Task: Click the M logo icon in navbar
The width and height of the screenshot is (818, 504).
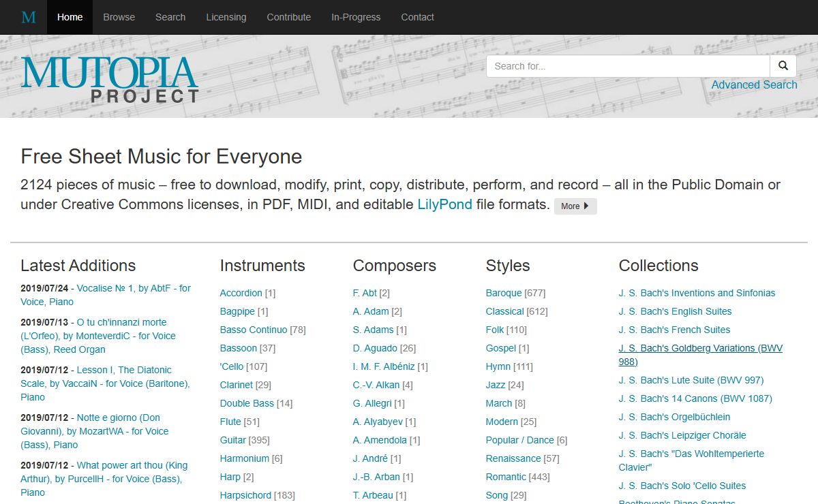Action: pyautogui.click(x=29, y=17)
